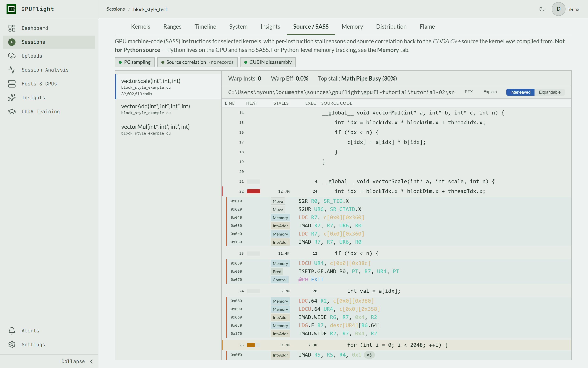Click PC sampling status badge

pos(135,62)
